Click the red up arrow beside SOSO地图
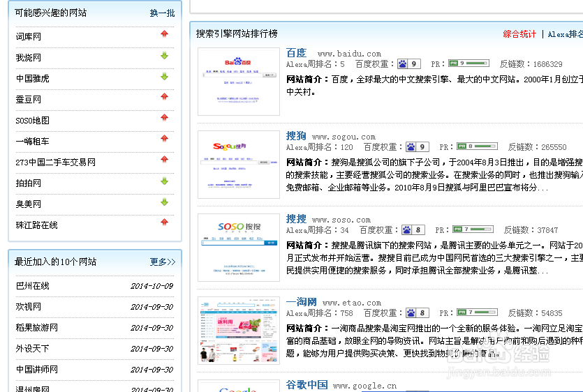This screenshot has height=392, width=583. coord(164,118)
